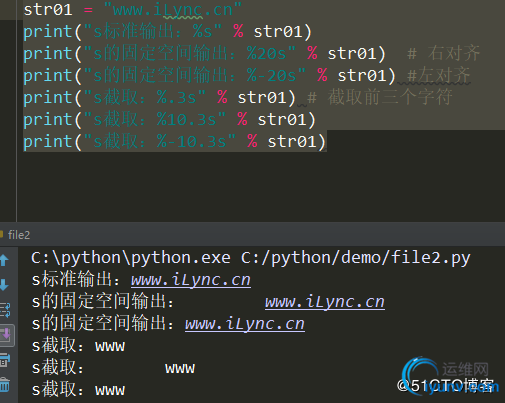The width and height of the screenshot is (505, 403).
Task: Click the code line containing %10.3s
Action: [x=169, y=120]
